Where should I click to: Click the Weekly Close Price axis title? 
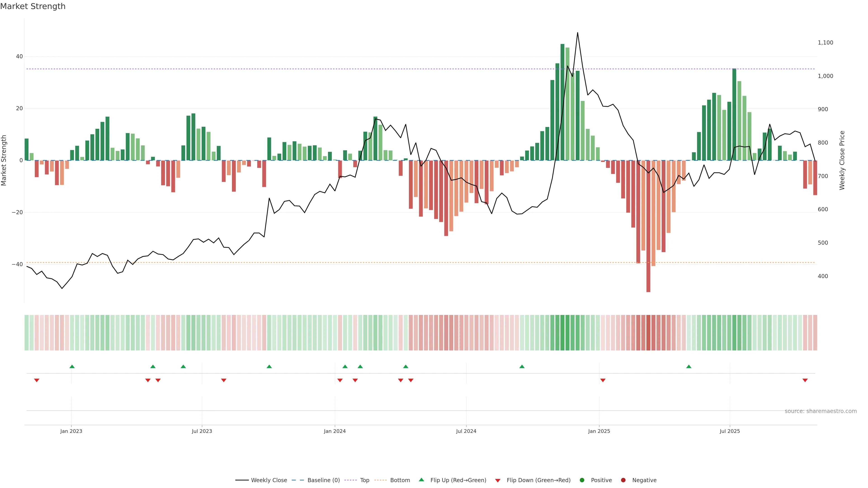(842, 160)
